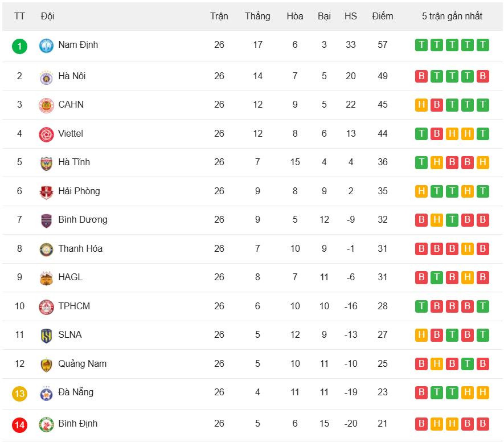Open the Bình Dương team name
Viewport: 504px width, 442px height.
pos(83,219)
